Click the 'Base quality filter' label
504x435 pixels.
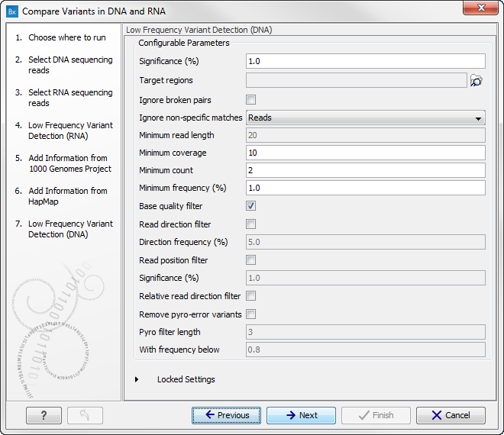[171, 206]
